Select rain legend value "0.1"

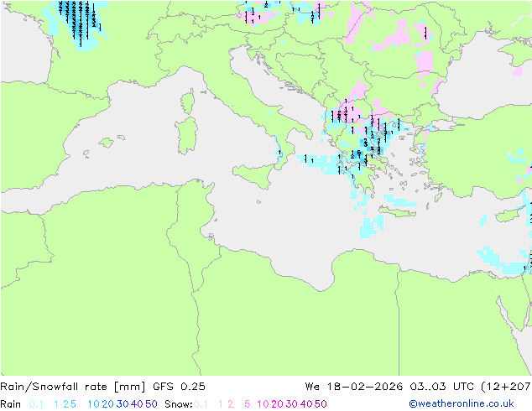(x=36, y=404)
